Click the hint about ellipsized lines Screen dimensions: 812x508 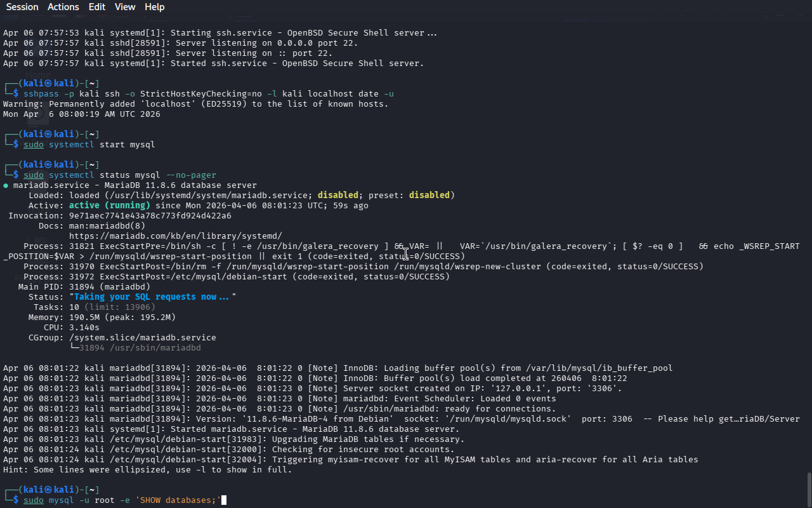point(147,469)
